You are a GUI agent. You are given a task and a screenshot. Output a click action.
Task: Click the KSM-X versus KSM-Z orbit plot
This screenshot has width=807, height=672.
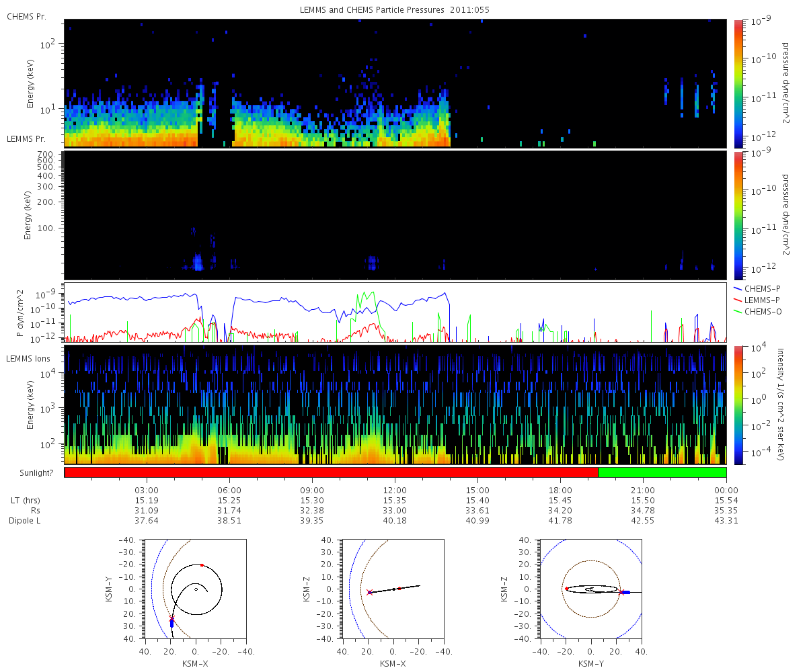point(393,589)
